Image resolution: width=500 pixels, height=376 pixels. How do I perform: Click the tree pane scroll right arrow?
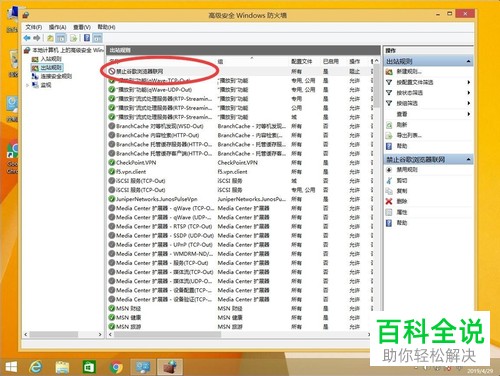[100, 334]
